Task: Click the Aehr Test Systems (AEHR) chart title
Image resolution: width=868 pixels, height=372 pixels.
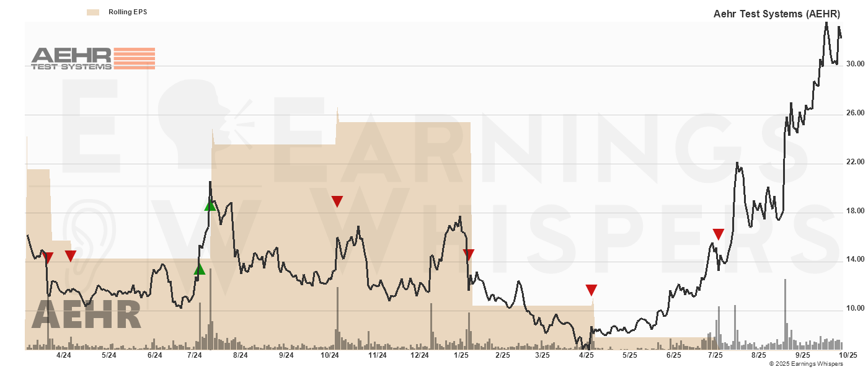Action: click(x=777, y=13)
